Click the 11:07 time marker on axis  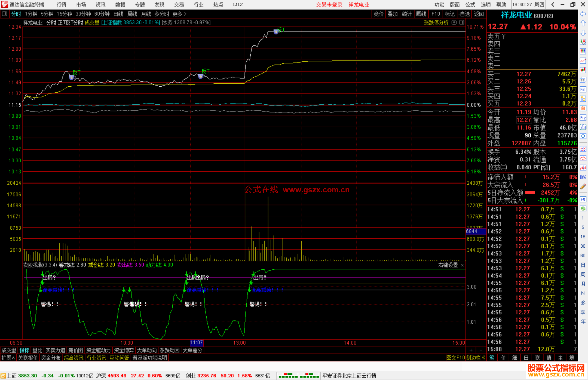click(197, 343)
